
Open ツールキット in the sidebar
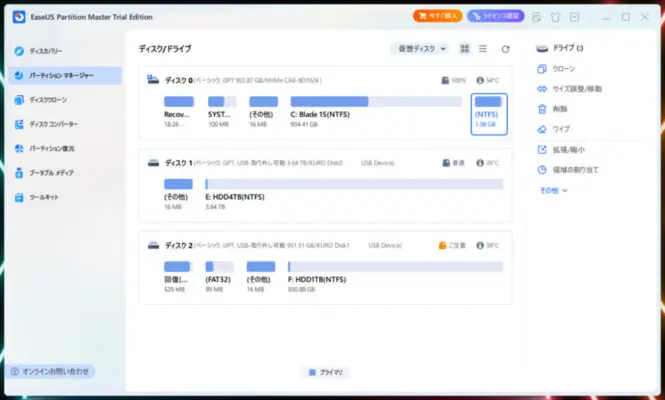click(x=37, y=197)
